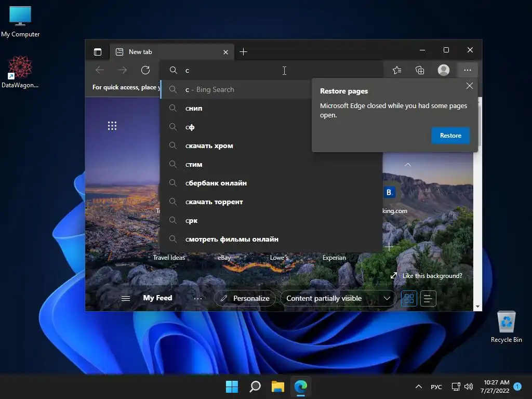Minimize the Edge window
Image resolution: width=532 pixels, height=399 pixels.
pyautogui.click(x=422, y=50)
